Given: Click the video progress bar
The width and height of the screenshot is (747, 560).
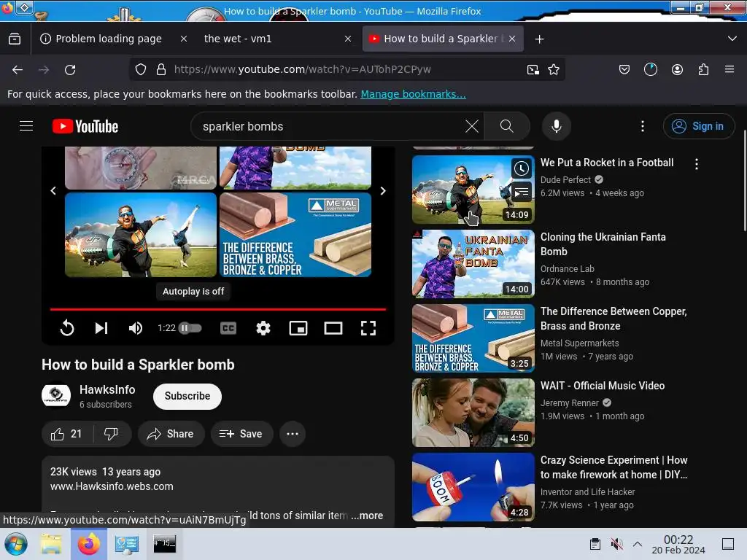Looking at the screenshot, I should pyautogui.click(x=217, y=309).
